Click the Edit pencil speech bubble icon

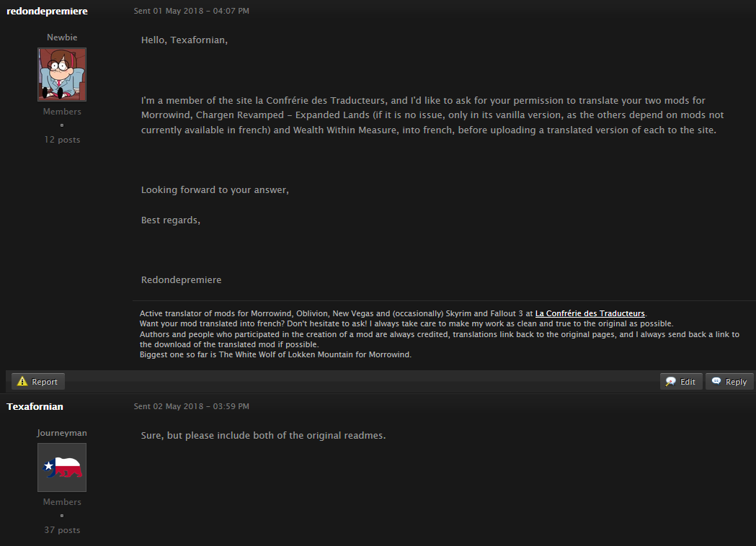(x=671, y=381)
